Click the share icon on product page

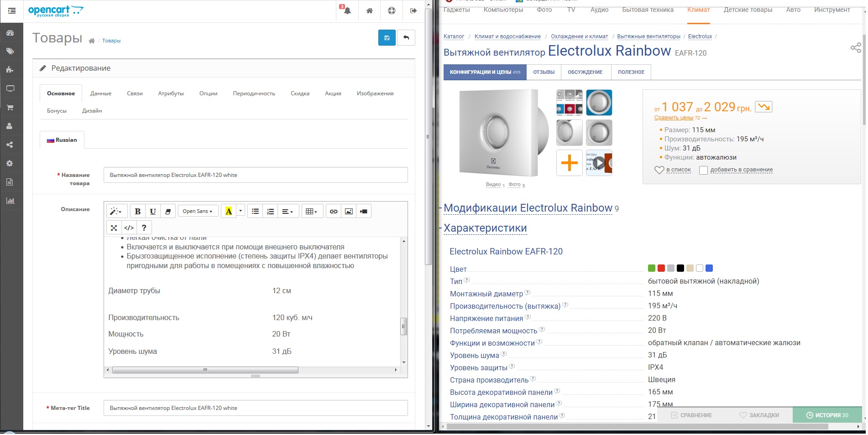coord(856,48)
